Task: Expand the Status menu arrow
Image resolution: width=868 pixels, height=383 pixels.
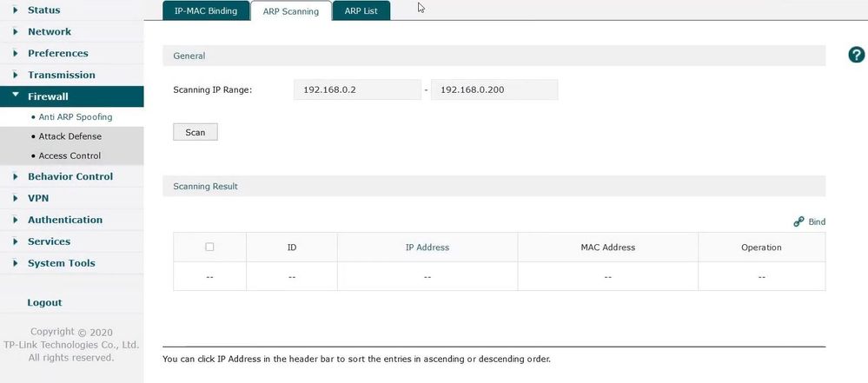Action: 16,10
